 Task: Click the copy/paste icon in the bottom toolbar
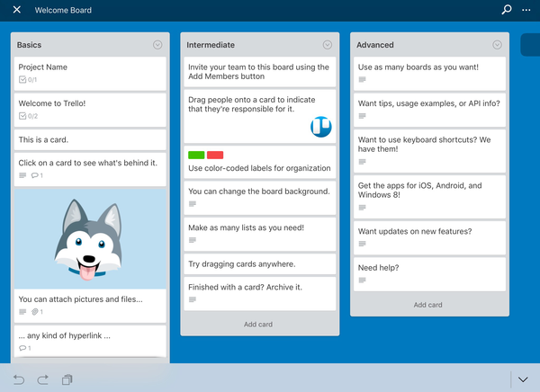coord(67,379)
